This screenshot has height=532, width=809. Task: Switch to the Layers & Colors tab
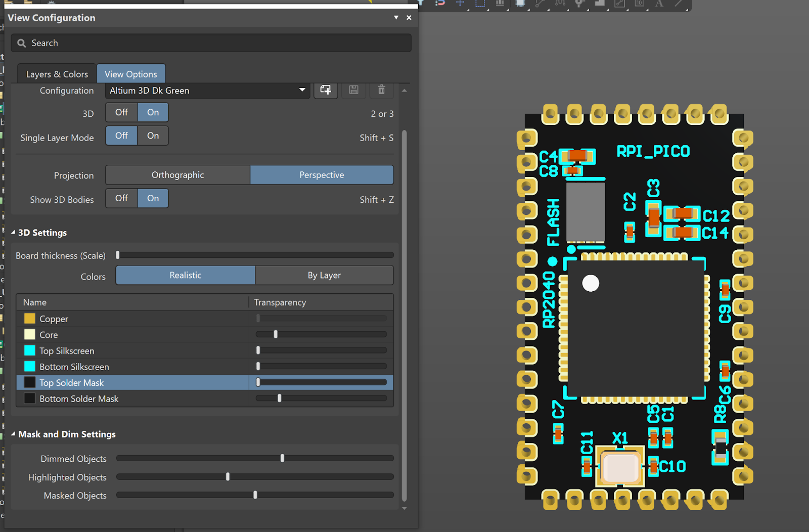click(57, 74)
